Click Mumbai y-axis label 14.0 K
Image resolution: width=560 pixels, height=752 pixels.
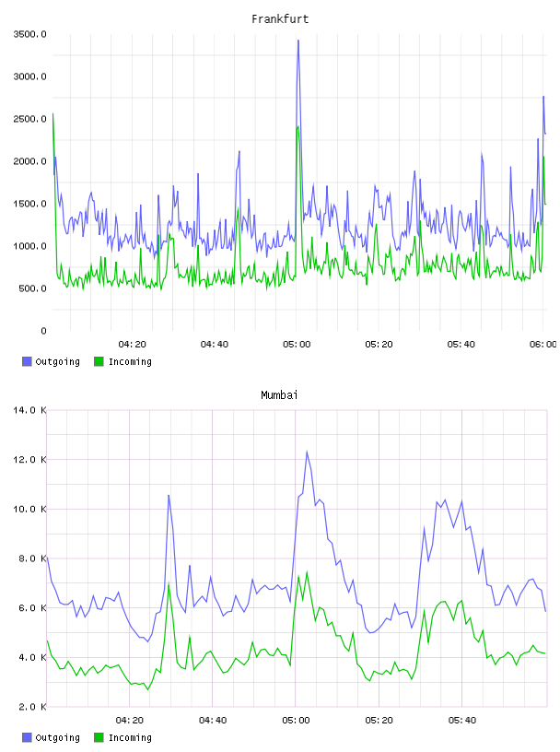pyautogui.click(x=29, y=410)
